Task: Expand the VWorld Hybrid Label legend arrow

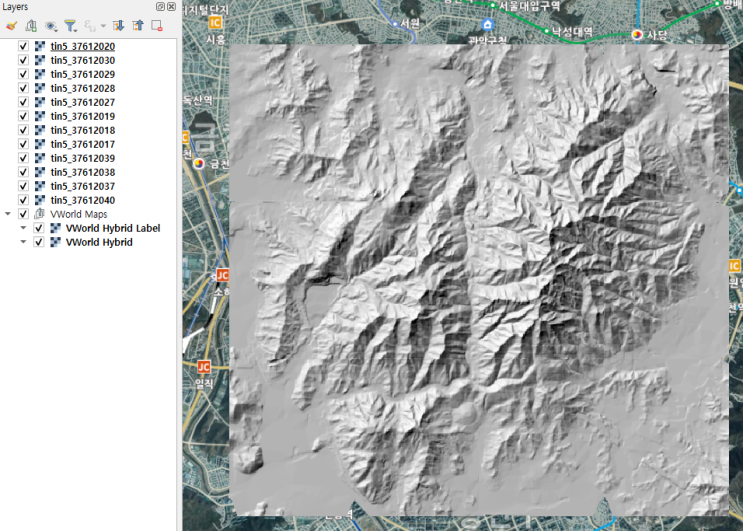Action: 24,228
